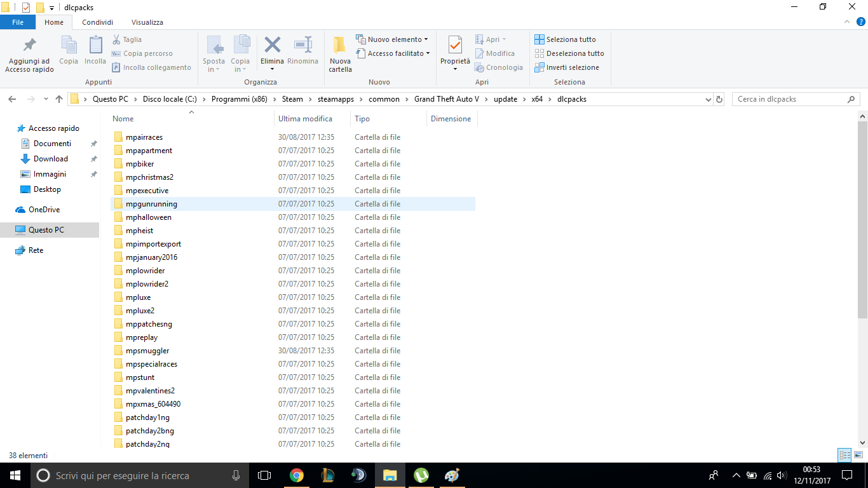Click the Incolla clipboard icon
This screenshot has height=488, width=868.
pyautogui.click(x=95, y=45)
